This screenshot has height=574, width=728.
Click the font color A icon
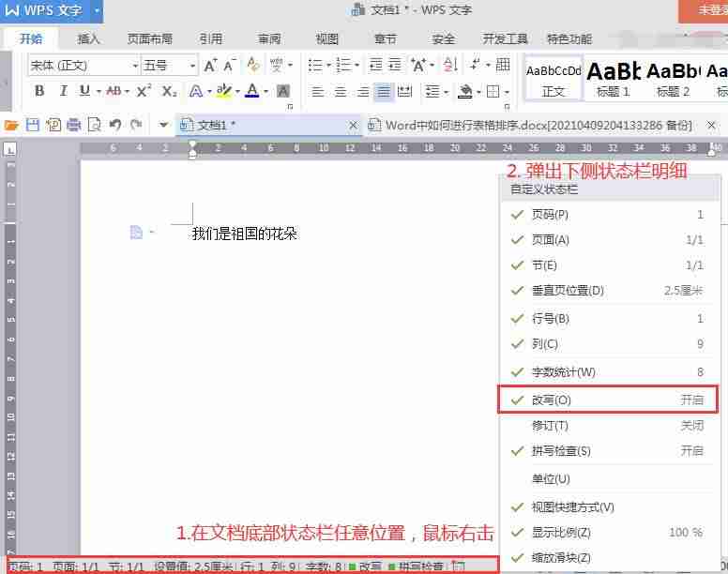tap(252, 90)
